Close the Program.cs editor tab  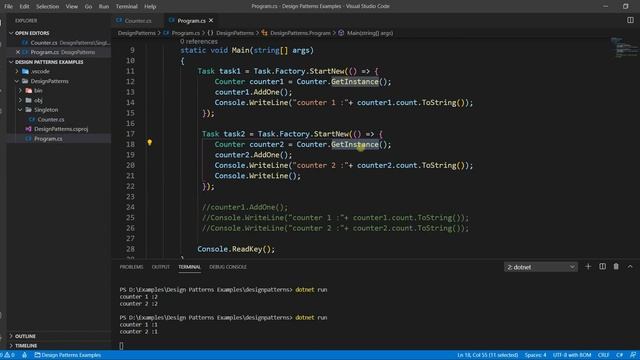[211, 20]
